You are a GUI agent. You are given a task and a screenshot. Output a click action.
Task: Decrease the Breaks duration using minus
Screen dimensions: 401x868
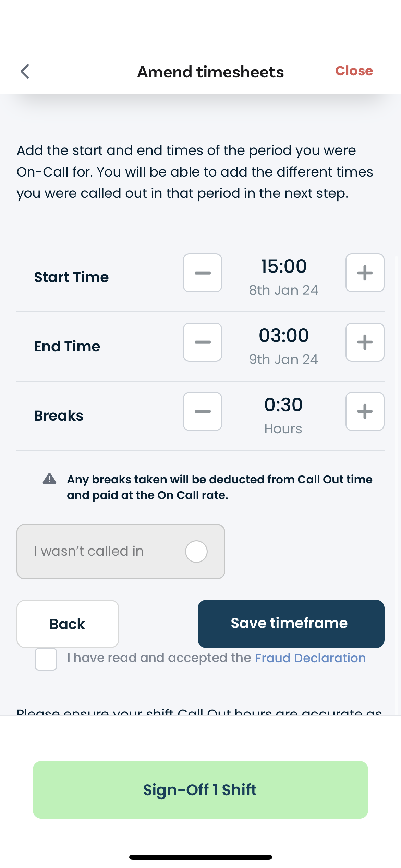(x=202, y=411)
